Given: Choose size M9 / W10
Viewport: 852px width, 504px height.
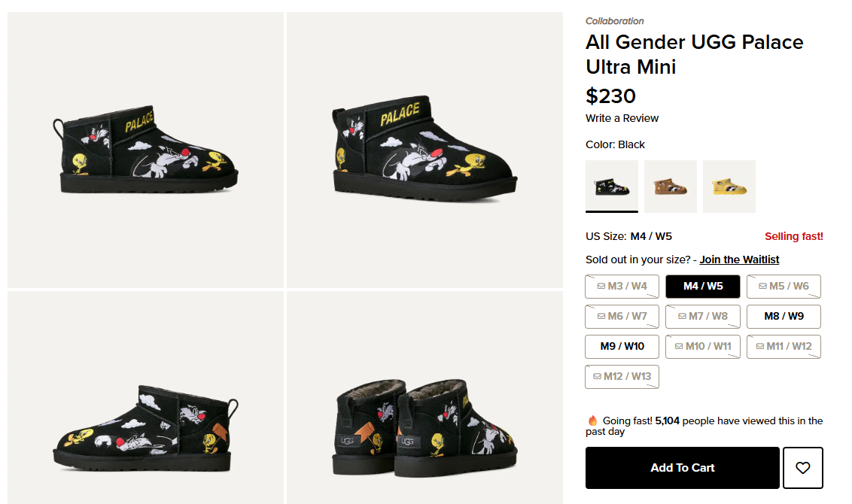Looking at the screenshot, I should 622,347.
